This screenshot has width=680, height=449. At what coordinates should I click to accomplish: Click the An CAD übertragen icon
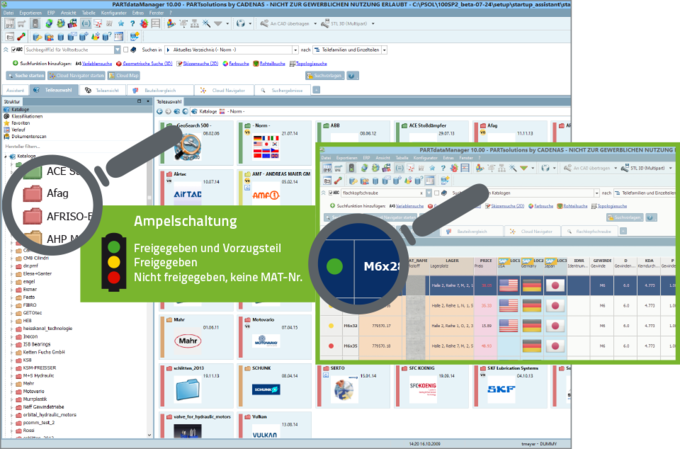tap(264, 24)
